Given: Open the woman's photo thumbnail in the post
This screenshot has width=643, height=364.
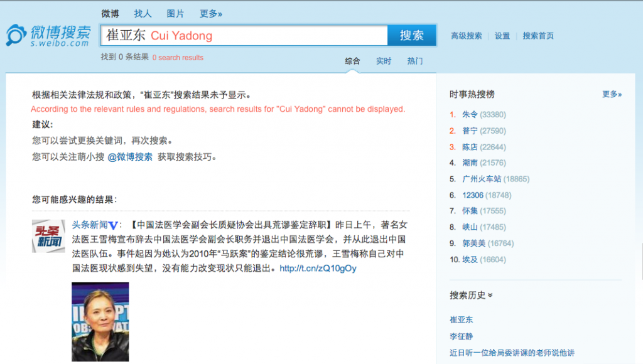Looking at the screenshot, I should click(100, 321).
